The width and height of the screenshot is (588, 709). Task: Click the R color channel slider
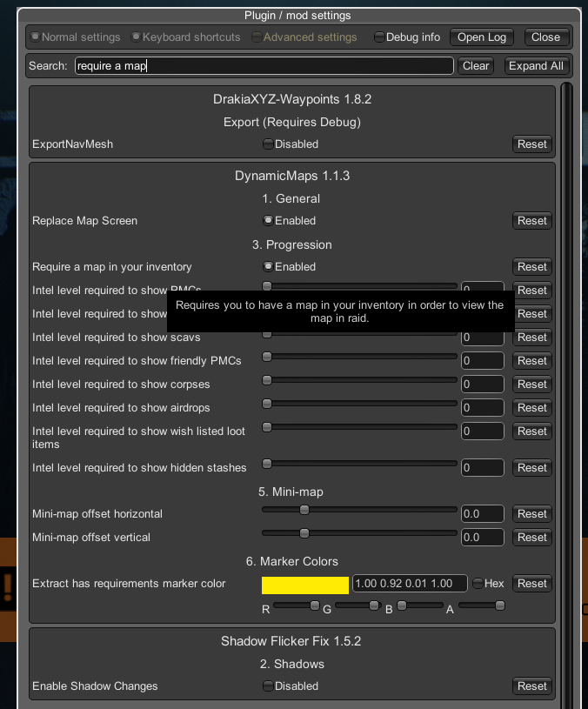(x=297, y=605)
